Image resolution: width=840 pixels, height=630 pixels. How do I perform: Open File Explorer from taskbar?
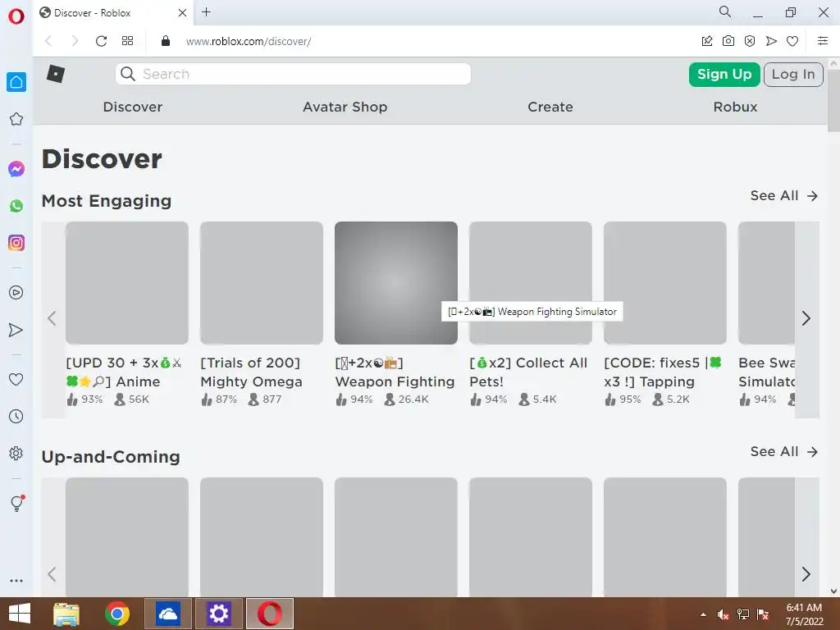[x=66, y=614]
